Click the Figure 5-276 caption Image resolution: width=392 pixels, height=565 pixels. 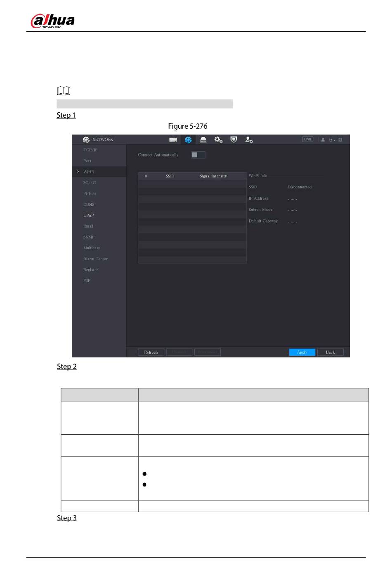(187, 126)
